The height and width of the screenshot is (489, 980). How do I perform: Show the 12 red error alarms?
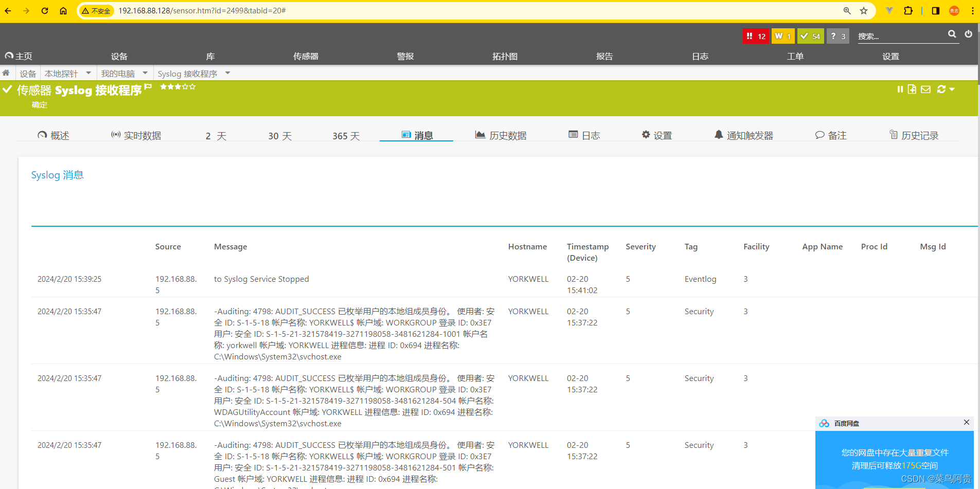(x=756, y=36)
